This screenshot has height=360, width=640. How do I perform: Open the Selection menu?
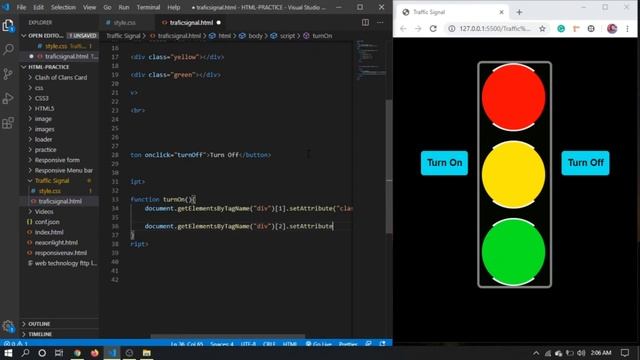[63, 7]
